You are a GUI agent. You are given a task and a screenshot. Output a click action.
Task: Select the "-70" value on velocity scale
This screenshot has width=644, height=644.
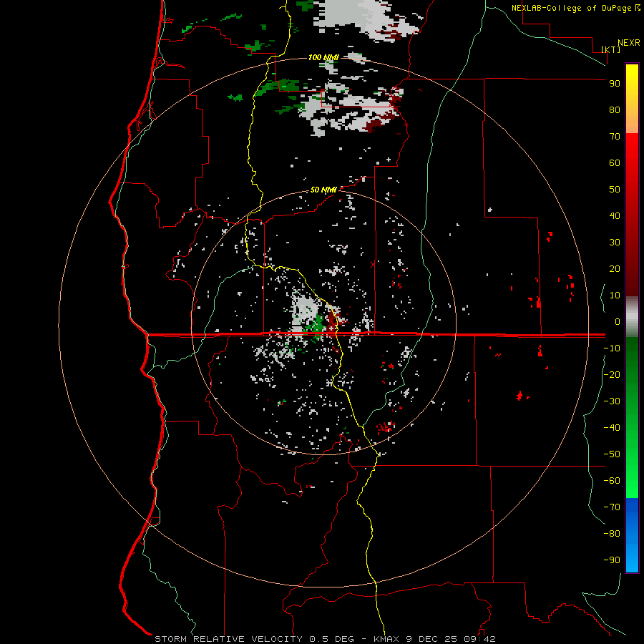tap(612, 507)
